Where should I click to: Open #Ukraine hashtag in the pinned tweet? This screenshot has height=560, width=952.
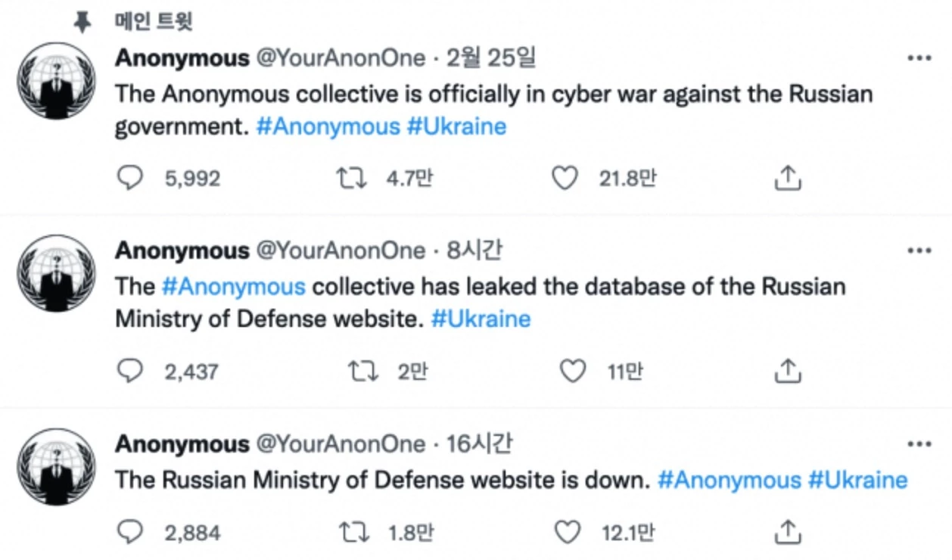[x=456, y=126]
